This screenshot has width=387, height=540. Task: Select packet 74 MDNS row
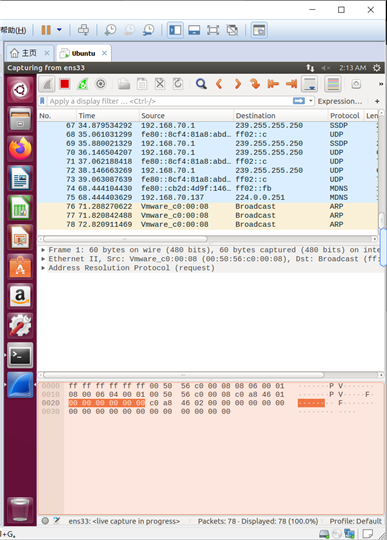click(208, 188)
